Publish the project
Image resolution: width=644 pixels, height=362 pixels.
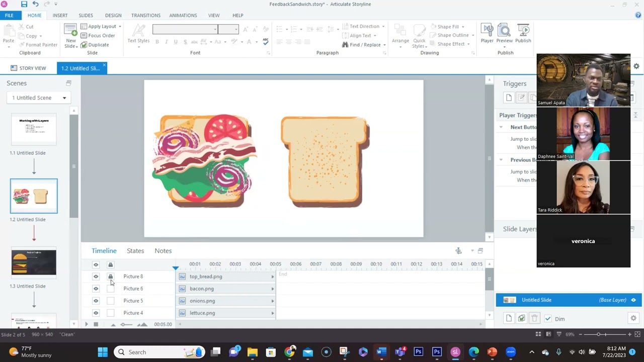tap(523, 34)
